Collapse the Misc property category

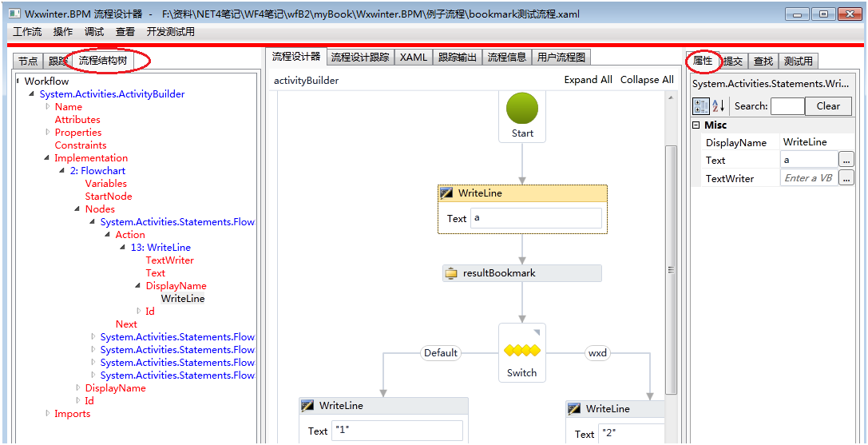696,125
